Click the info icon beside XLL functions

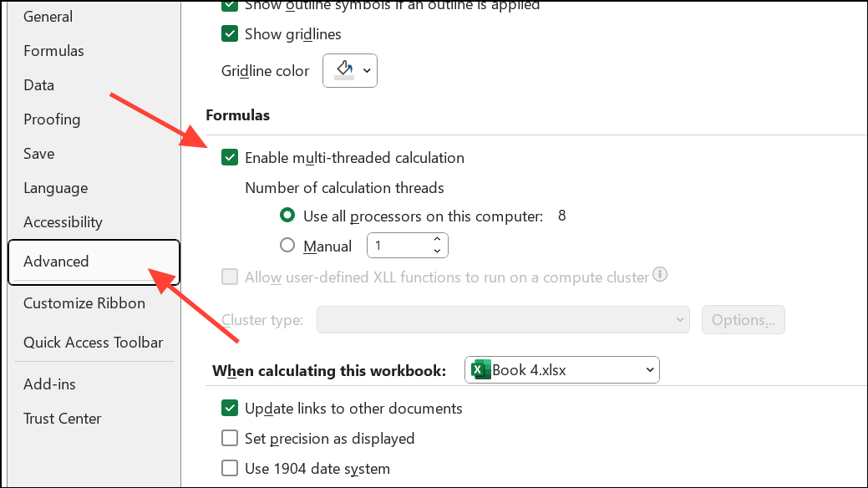660,274
